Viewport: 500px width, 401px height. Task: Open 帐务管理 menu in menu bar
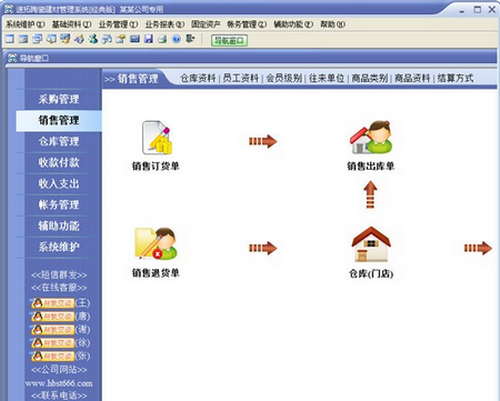(x=247, y=24)
